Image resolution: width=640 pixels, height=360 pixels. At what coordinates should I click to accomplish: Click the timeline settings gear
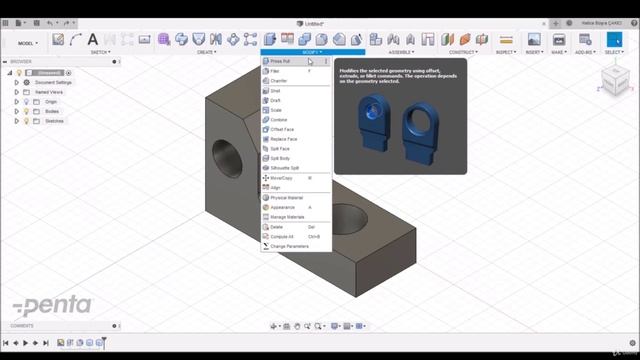tap(633, 343)
